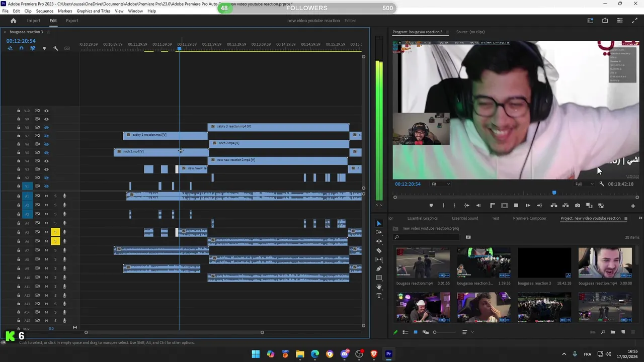Select the Hand tool

pyautogui.click(x=379, y=287)
